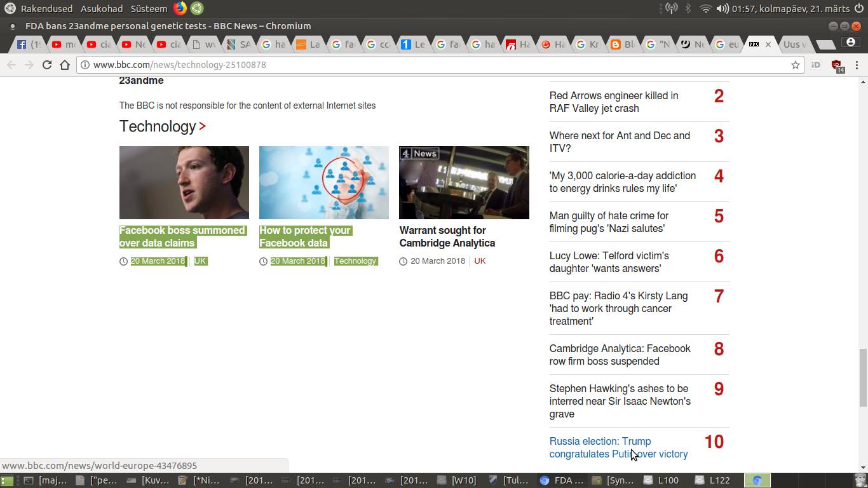868x488 pixels.
Task: Switch to the 'Le' tab
Action: pyautogui.click(x=413, y=44)
